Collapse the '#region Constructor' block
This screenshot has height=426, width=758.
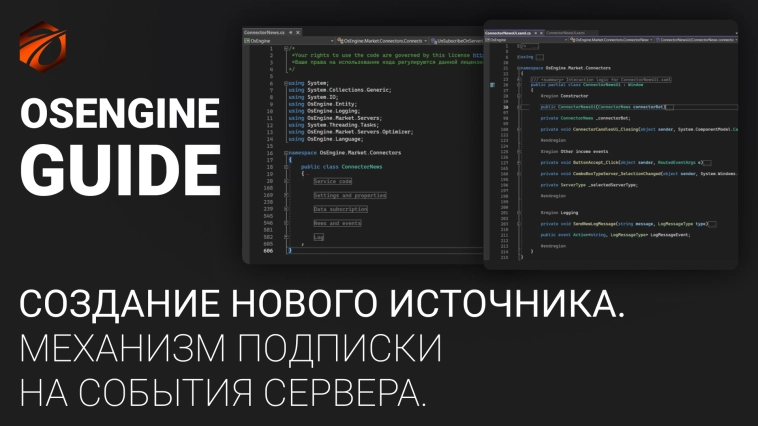(x=519, y=96)
